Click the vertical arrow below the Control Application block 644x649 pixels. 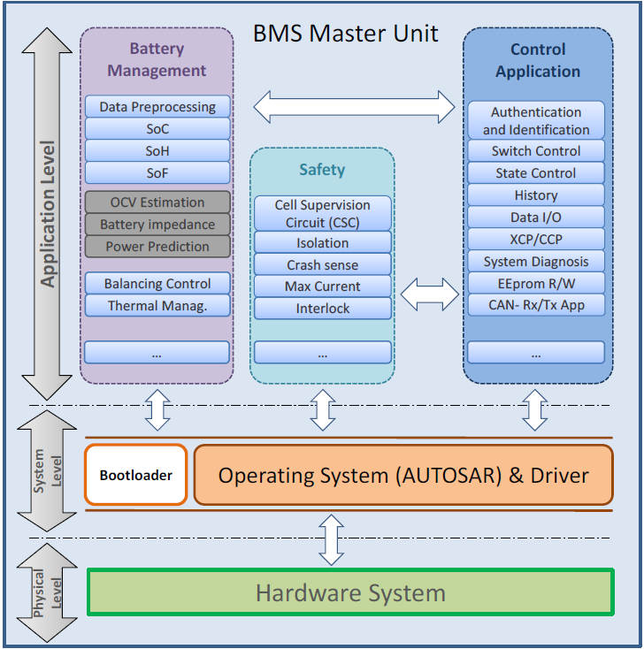534,408
